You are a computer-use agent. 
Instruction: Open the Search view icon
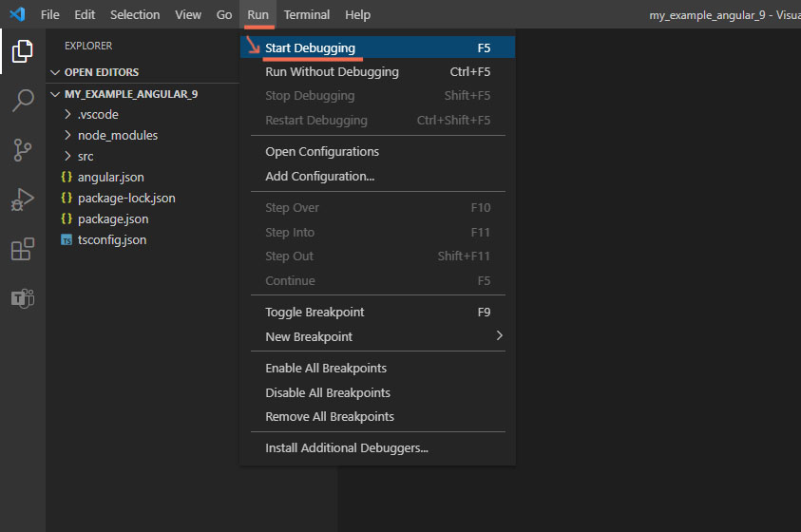click(22, 101)
